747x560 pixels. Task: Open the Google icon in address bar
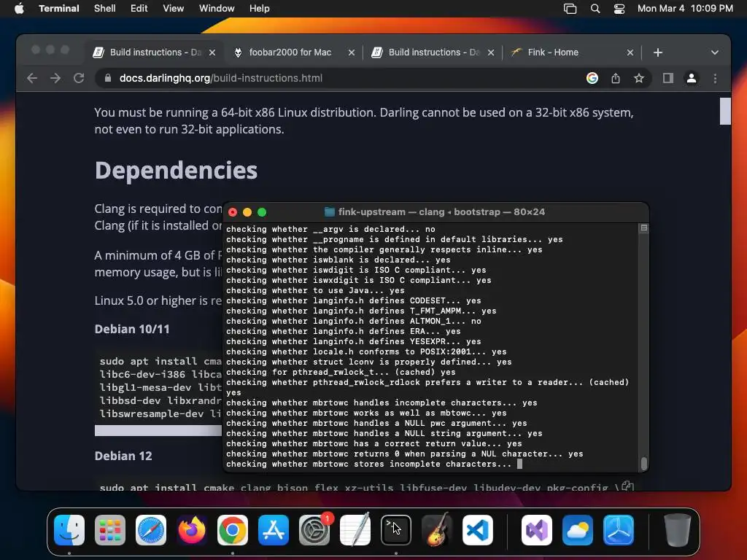tap(592, 78)
